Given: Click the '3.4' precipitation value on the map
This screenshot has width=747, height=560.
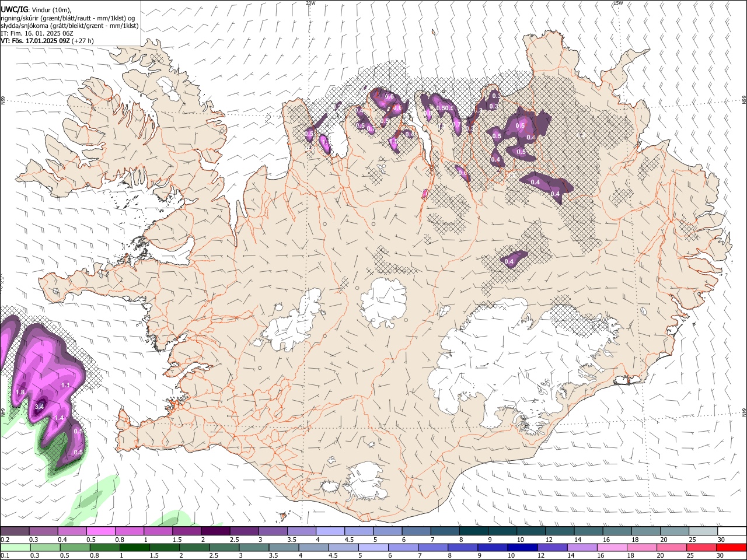Looking at the screenshot, I should [x=40, y=406].
